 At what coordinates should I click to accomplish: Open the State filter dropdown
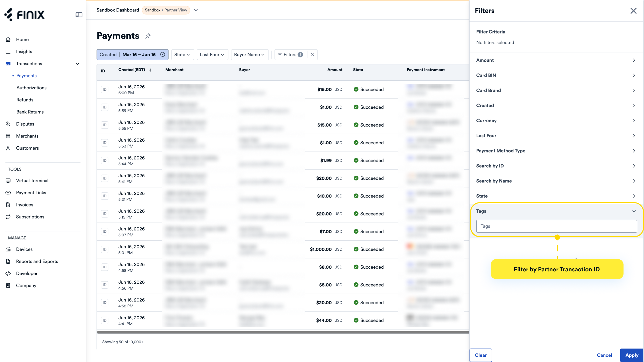(182, 54)
